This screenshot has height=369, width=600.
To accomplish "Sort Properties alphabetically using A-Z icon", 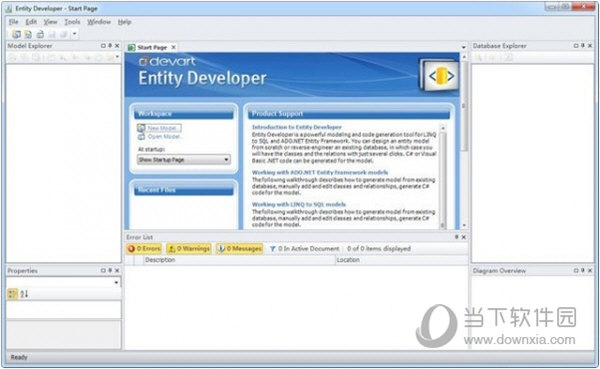I will tap(24, 294).
